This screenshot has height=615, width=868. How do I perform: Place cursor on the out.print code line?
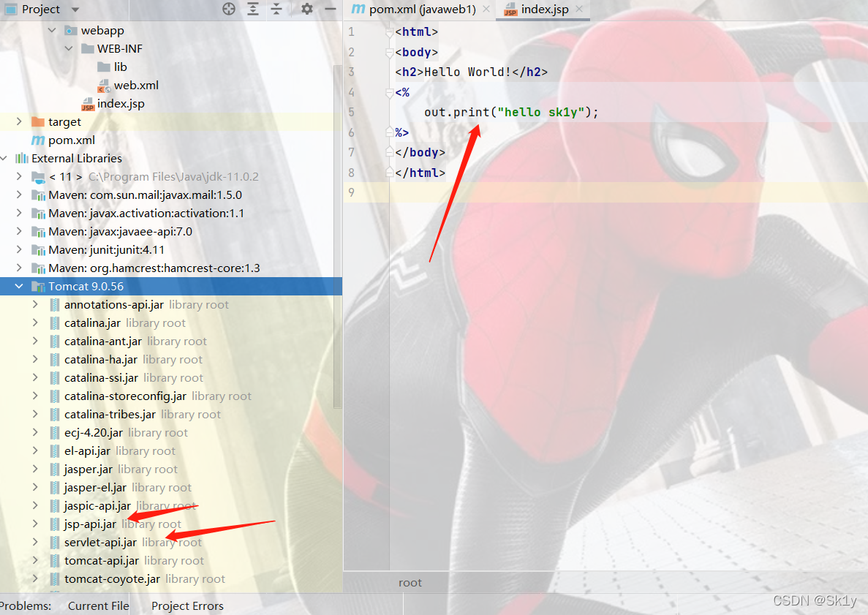tap(511, 113)
